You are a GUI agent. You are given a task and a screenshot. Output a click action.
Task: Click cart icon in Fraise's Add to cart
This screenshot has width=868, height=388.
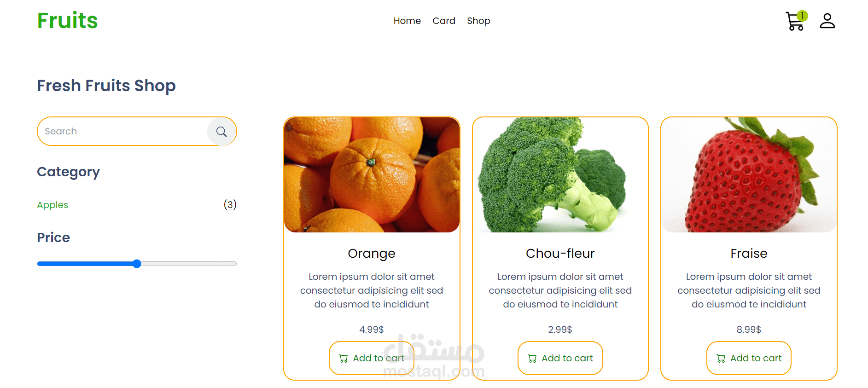pyautogui.click(x=721, y=359)
